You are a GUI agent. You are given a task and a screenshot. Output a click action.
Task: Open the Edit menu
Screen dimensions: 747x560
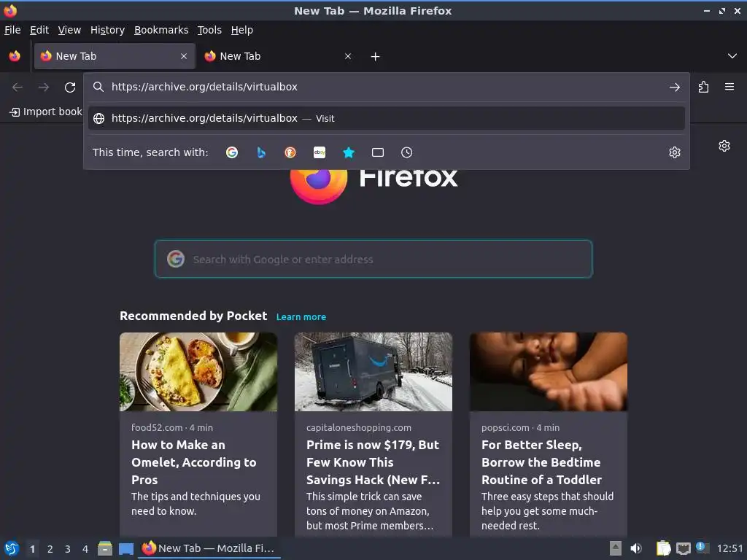39,30
